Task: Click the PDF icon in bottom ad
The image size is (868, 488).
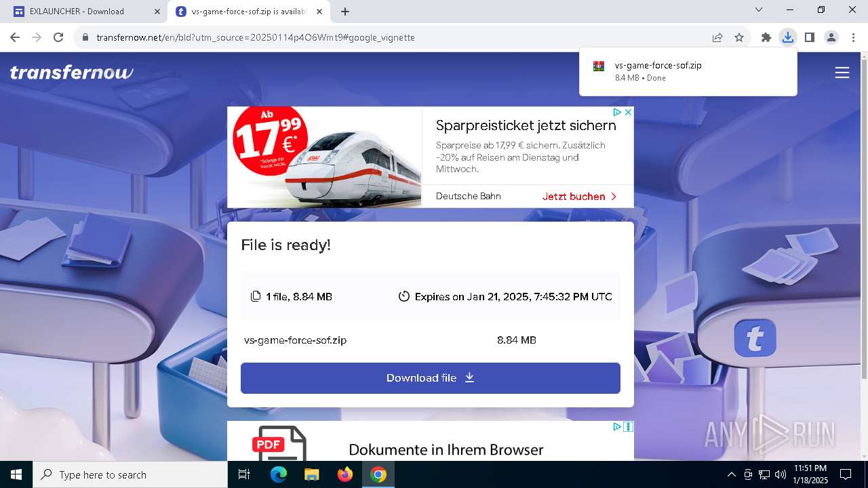Action: point(279,444)
